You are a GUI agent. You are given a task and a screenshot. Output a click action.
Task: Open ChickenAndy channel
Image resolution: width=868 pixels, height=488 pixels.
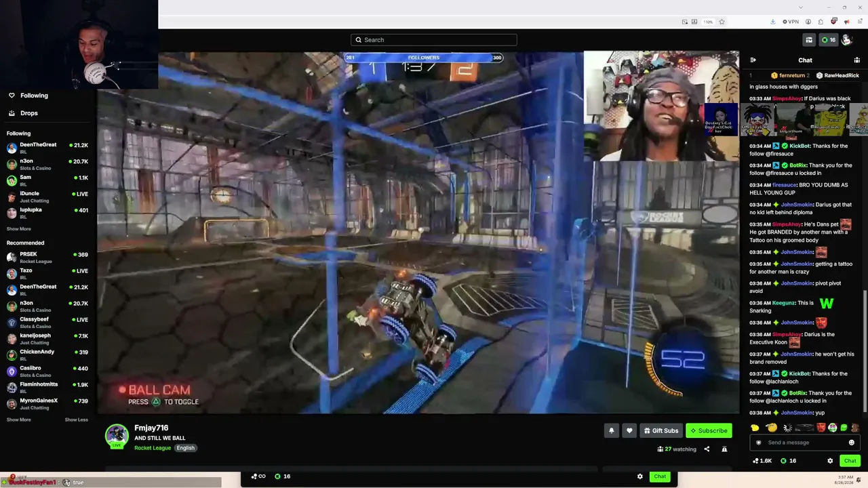[x=47, y=354]
